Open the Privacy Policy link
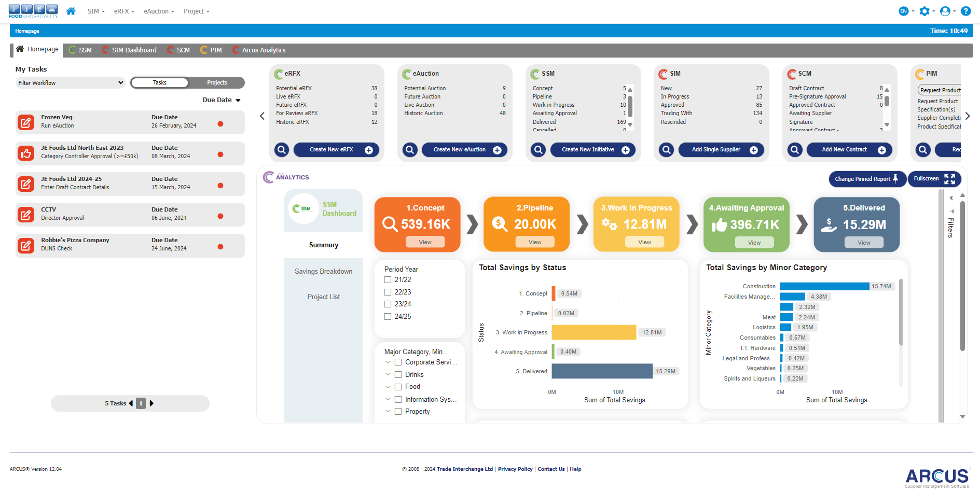The width and height of the screenshot is (980, 492). 515,469
